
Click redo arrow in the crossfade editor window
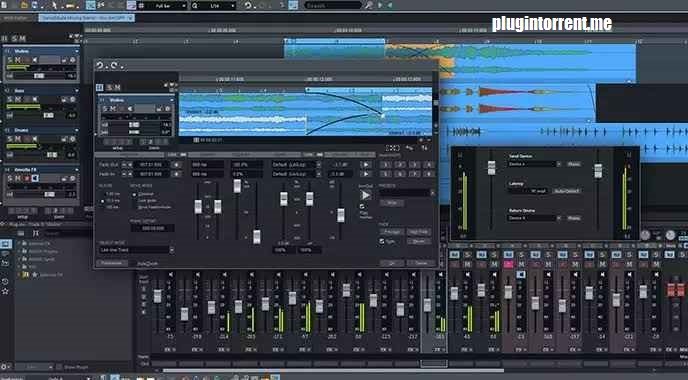point(114,65)
